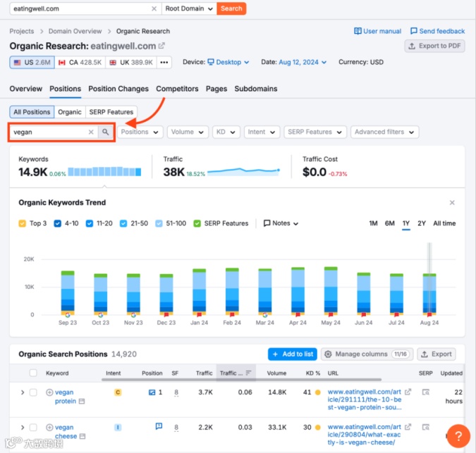Open external URL icon for vegan cheese row

point(408,427)
